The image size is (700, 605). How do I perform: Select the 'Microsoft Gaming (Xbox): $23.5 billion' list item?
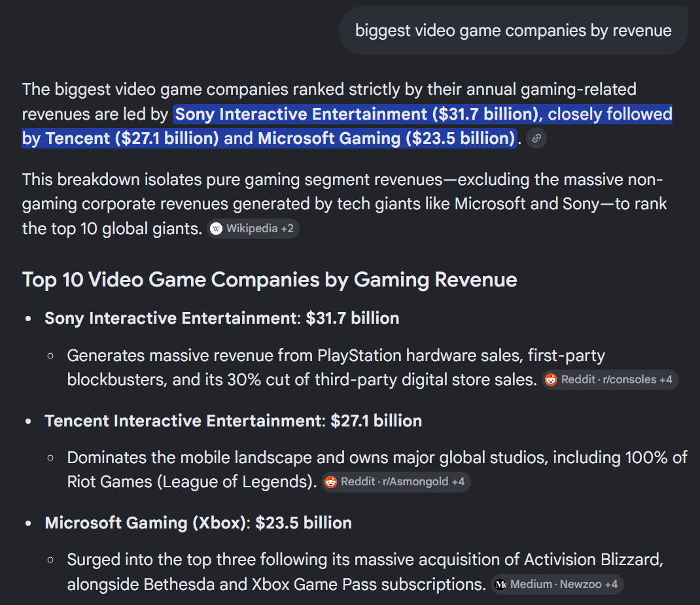(198, 523)
